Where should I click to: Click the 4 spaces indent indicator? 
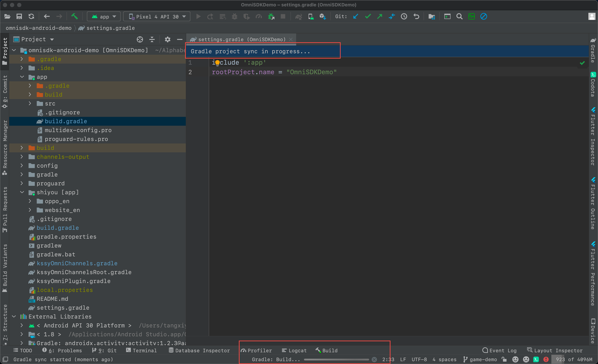coord(444,360)
